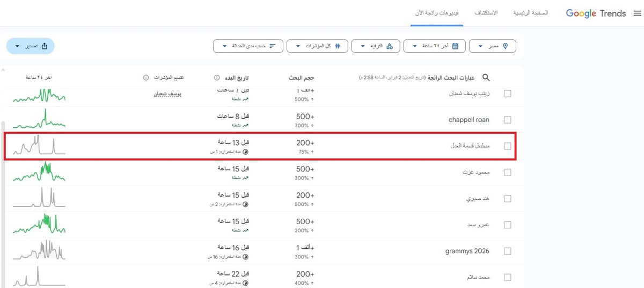644x288 pixels.
Task: Select the عمرو سعد checkbox
Action: (508, 225)
